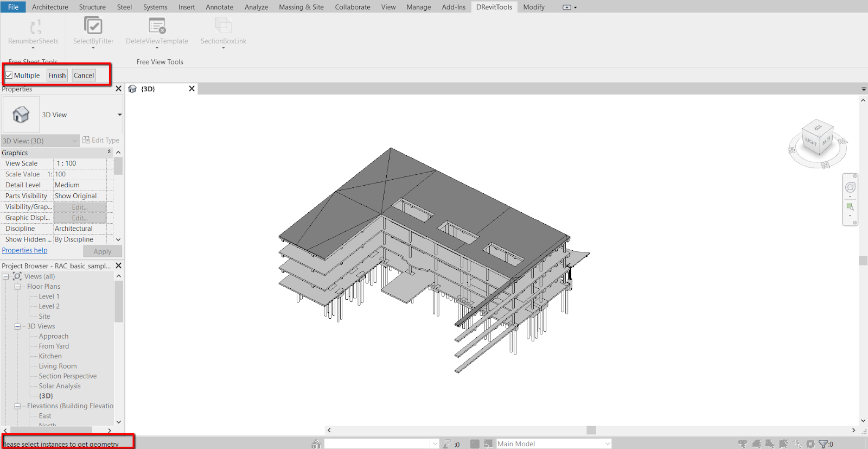
Task: Click the editing requests icon in status bar
Action: coord(448,444)
